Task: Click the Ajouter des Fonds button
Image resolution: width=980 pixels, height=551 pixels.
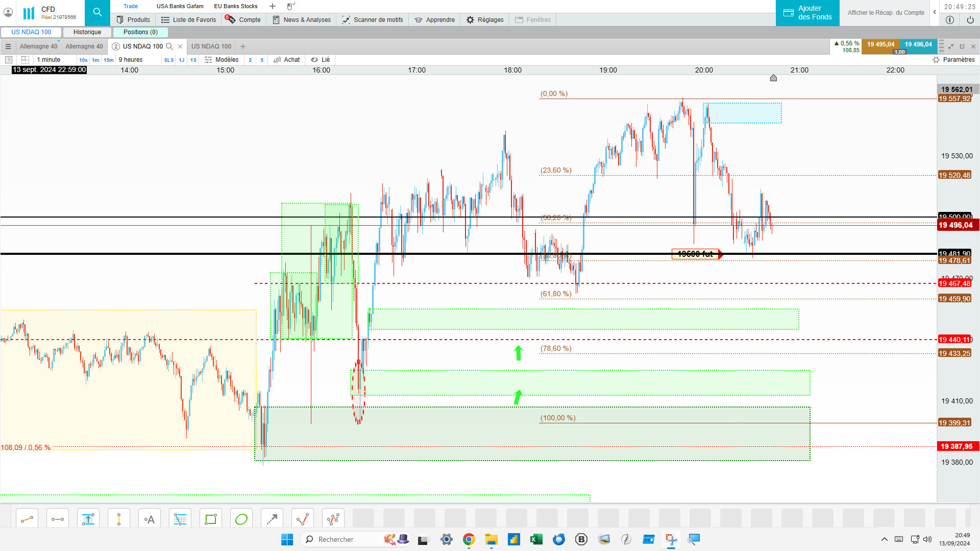Action: 807,13
